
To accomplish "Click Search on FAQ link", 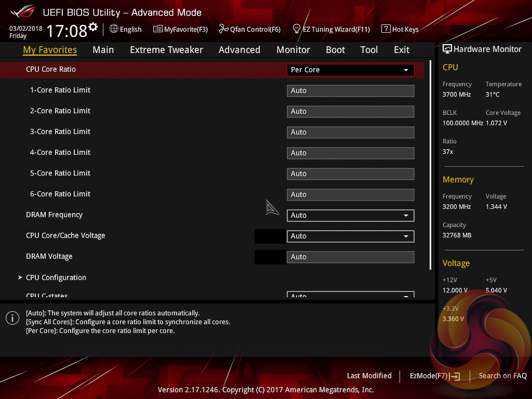I will point(502,376).
